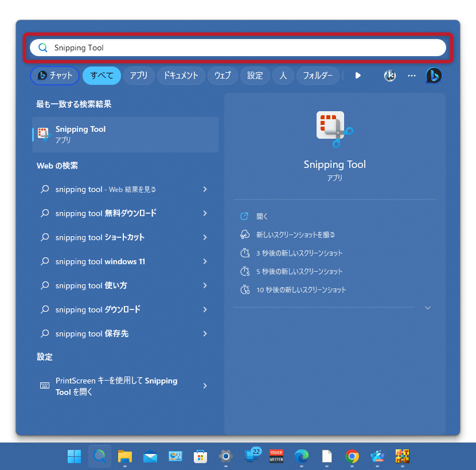476x470 pixels.
Task: Open blue star splash app on taskbar
Action: click(377, 456)
